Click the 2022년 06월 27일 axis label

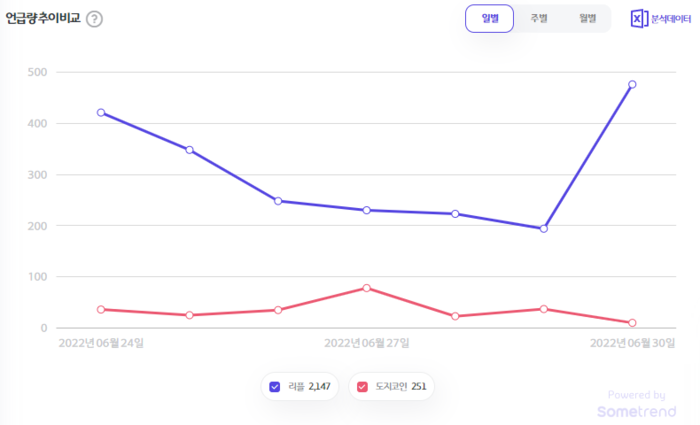pos(367,343)
